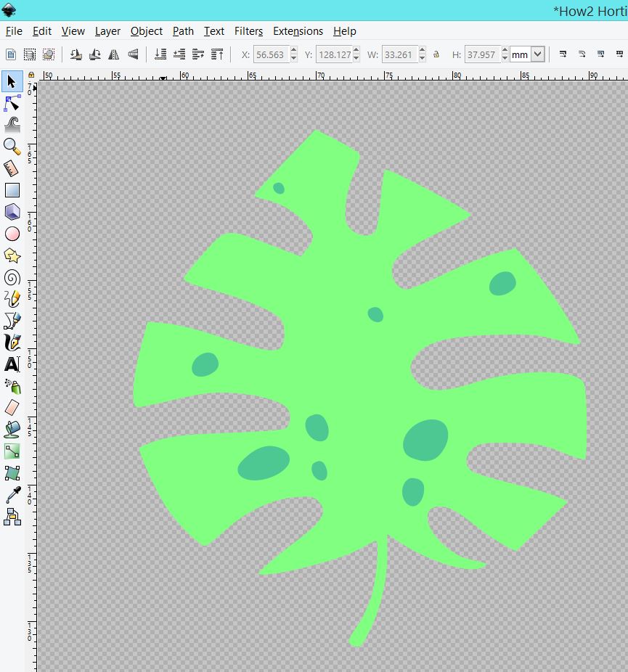Screen dimensions: 628x672
Task: Click the Raise selection to top button
Action: (x=217, y=54)
